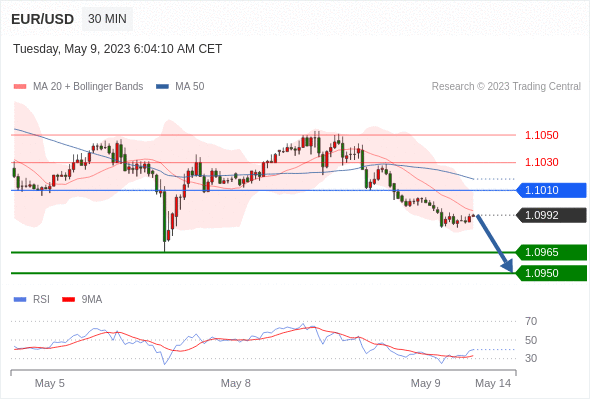Click the 1.1030 resistance level label
The height and width of the screenshot is (400, 590).
(x=541, y=162)
